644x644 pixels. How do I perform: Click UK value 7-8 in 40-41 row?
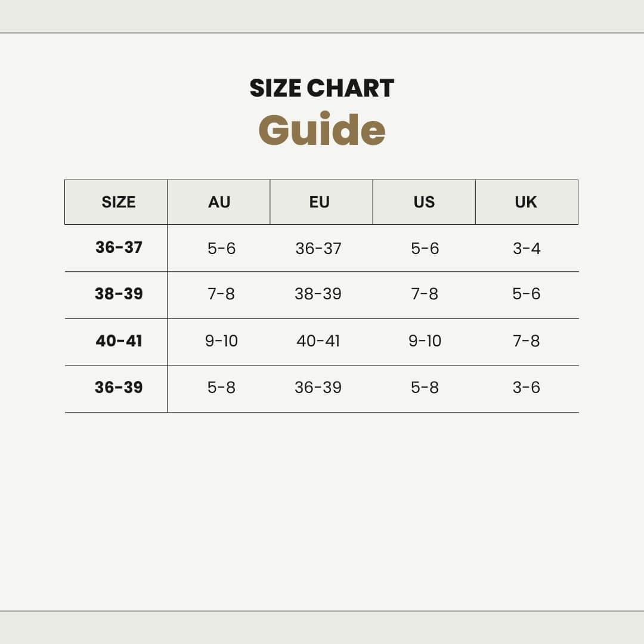click(526, 341)
